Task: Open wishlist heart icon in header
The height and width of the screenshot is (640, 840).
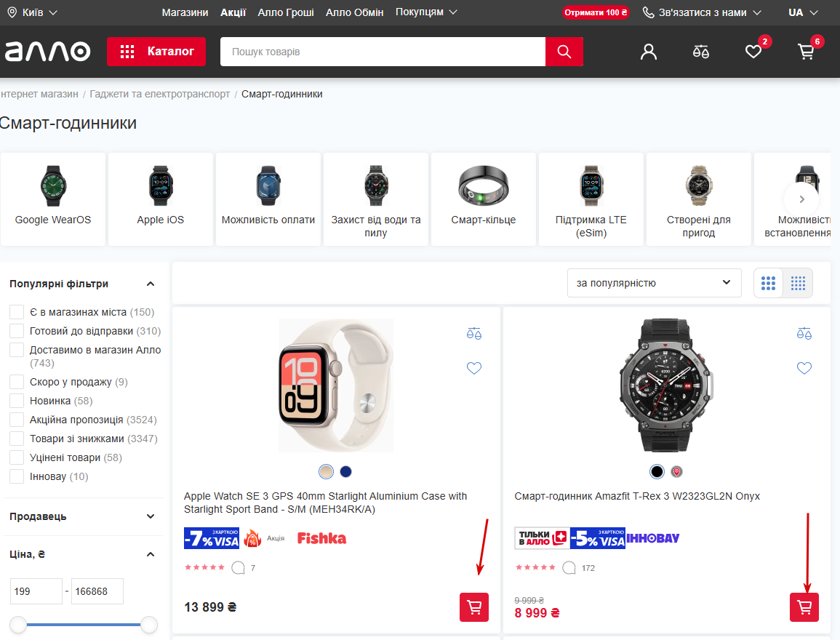Action: click(753, 52)
